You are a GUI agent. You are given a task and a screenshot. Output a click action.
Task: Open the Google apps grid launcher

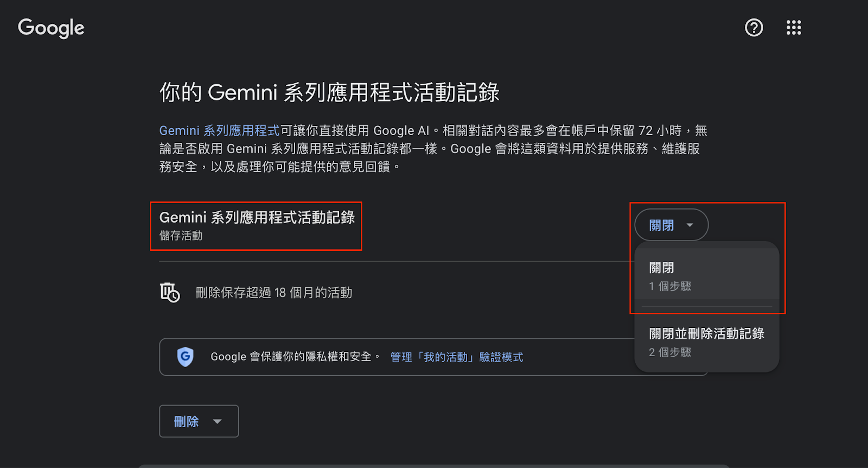[x=794, y=28]
